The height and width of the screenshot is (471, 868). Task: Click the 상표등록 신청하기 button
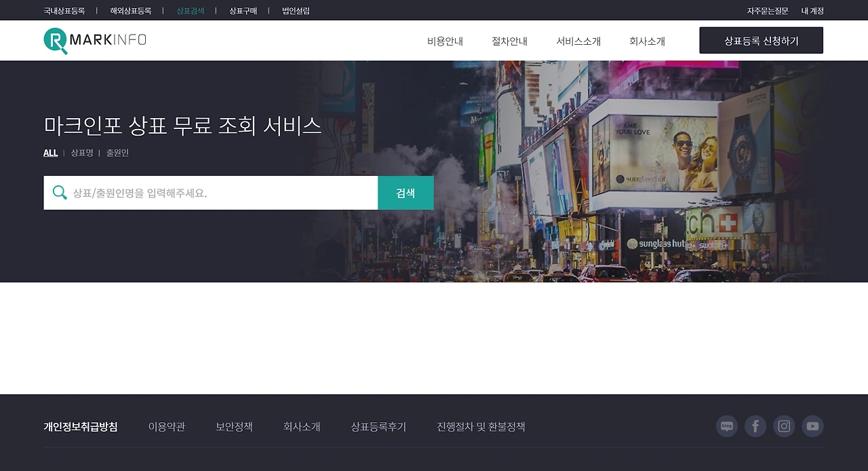760,40
